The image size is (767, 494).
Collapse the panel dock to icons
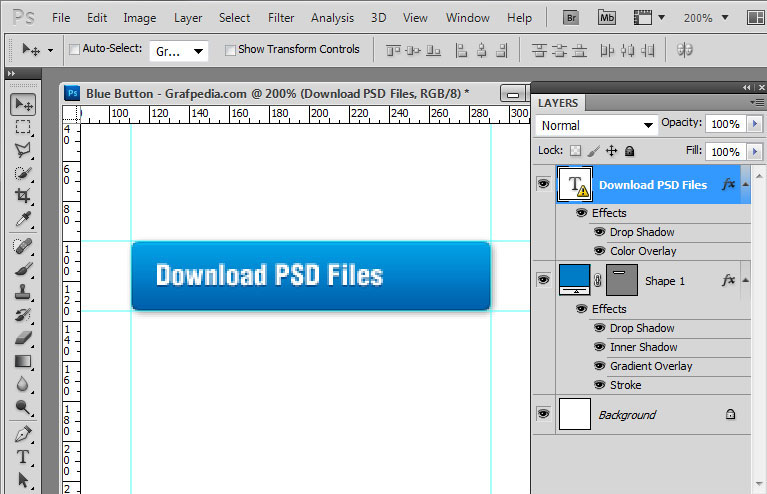[746, 88]
